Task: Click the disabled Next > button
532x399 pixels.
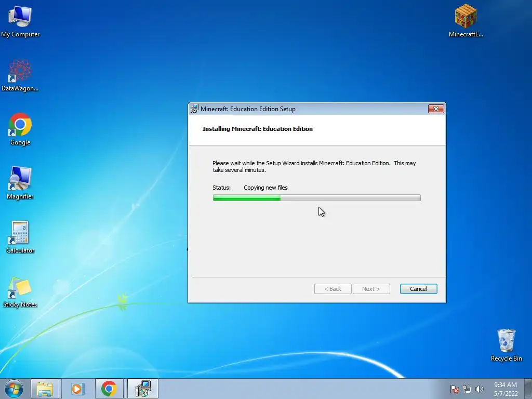Action: coord(371,289)
